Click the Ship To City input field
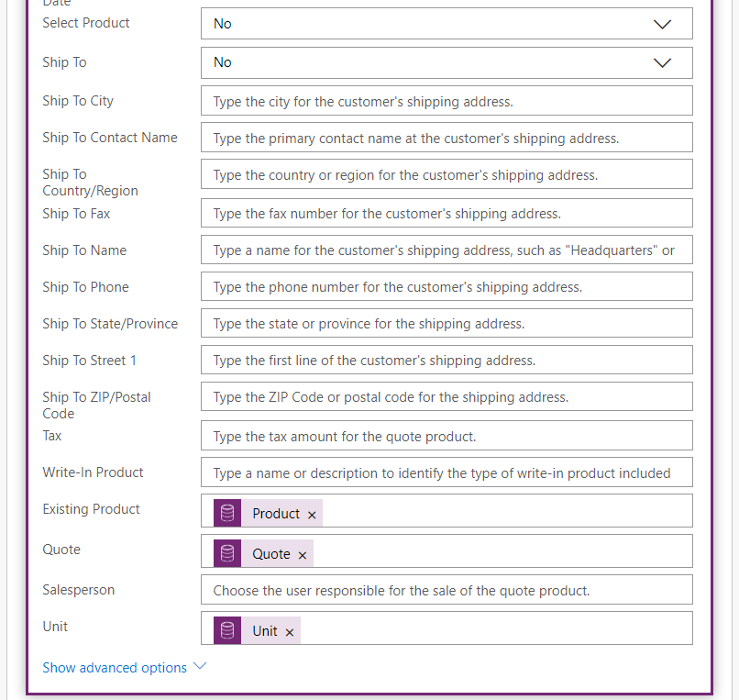The width and height of the screenshot is (739, 700). pos(447,101)
